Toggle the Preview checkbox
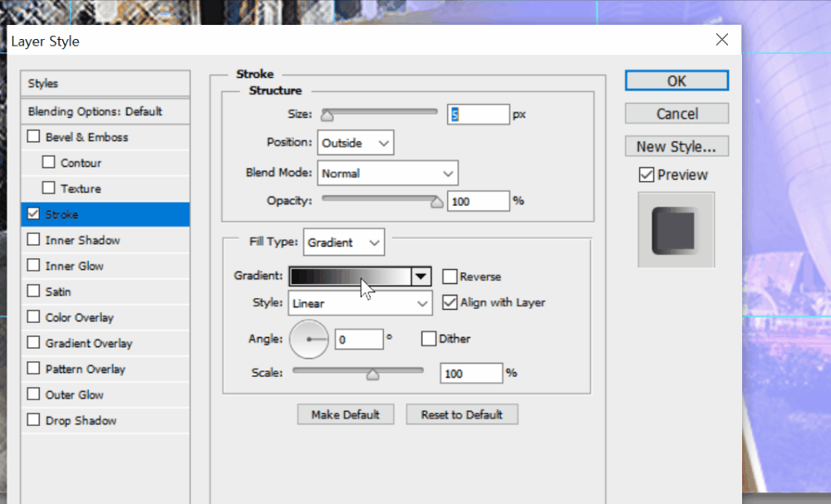The image size is (831, 504). point(647,174)
